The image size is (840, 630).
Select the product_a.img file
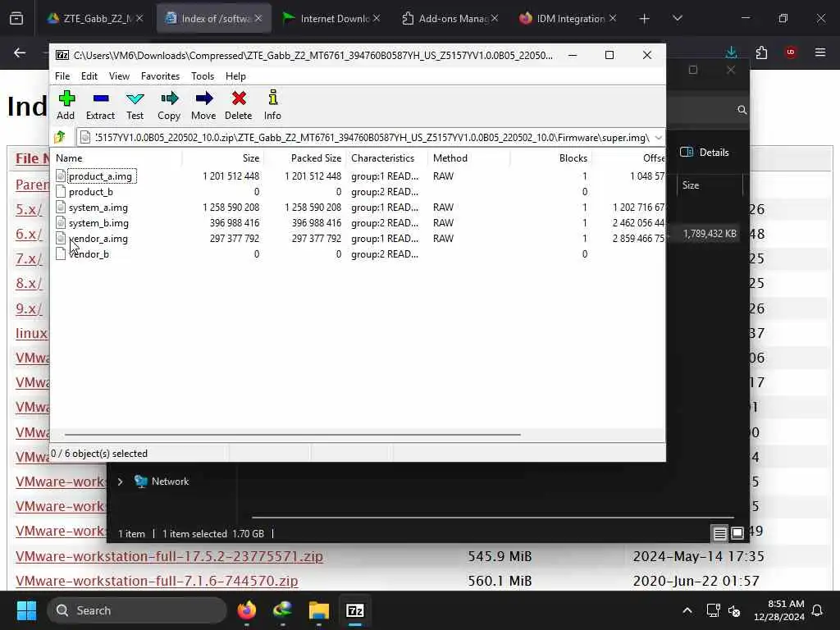tap(100, 176)
